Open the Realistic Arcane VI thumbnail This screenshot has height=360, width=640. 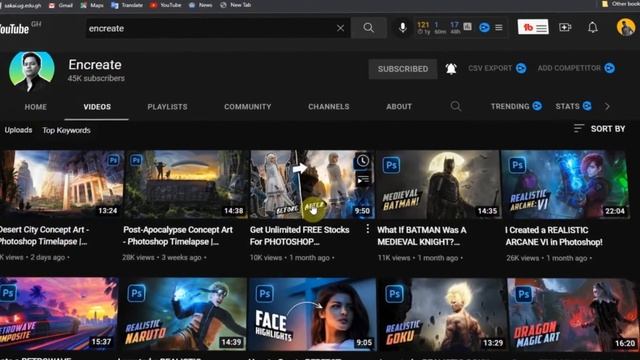(x=565, y=184)
